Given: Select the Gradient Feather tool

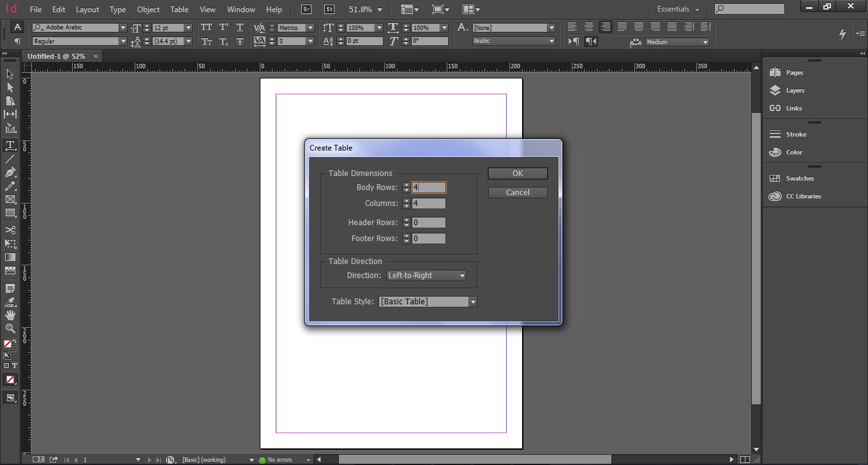Looking at the screenshot, I should pos(10,270).
